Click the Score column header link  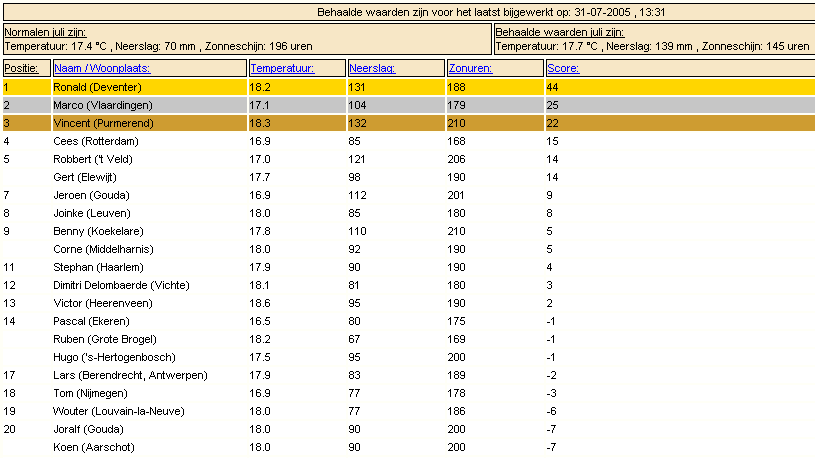(x=563, y=68)
